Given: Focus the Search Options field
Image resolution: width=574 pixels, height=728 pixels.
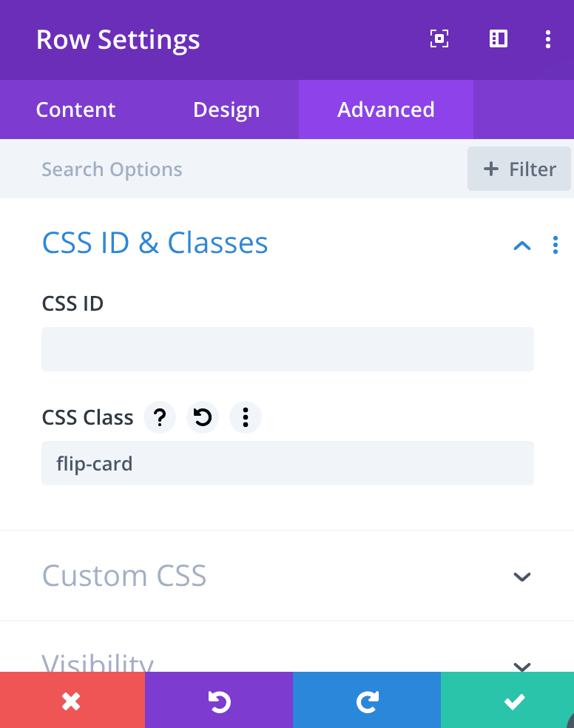Looking at the screenshot, I should pyautogui.click(x=251, y=169).
